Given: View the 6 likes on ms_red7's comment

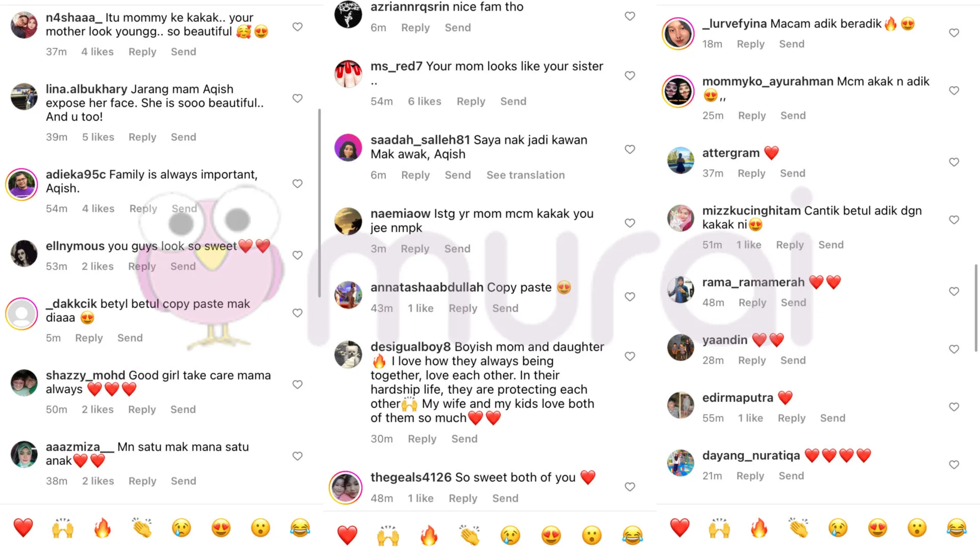Looking at the screenshot, I should (x=424, y=101).
